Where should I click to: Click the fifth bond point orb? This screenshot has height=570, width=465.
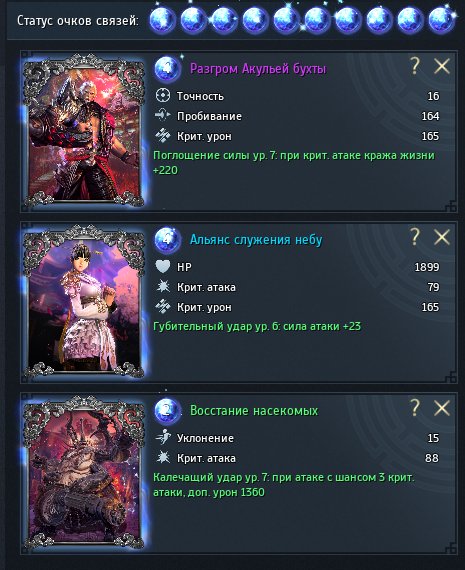[x=286, y=20]
